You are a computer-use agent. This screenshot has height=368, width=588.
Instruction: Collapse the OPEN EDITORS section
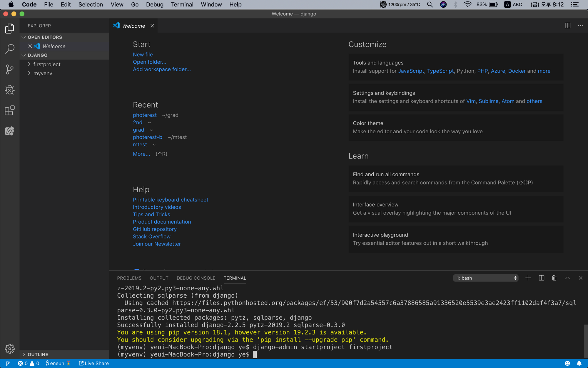45,37
